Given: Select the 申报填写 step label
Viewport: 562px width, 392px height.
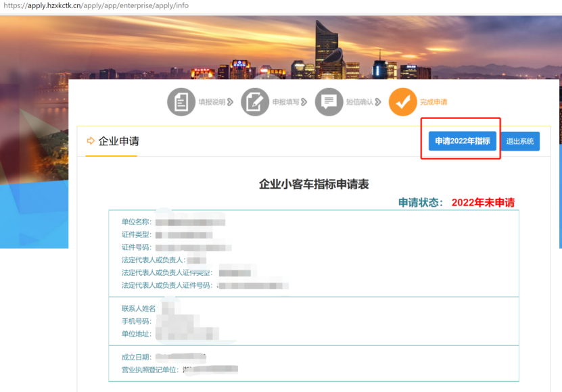Looking at the screenshot, I should [x=285, y=102].
